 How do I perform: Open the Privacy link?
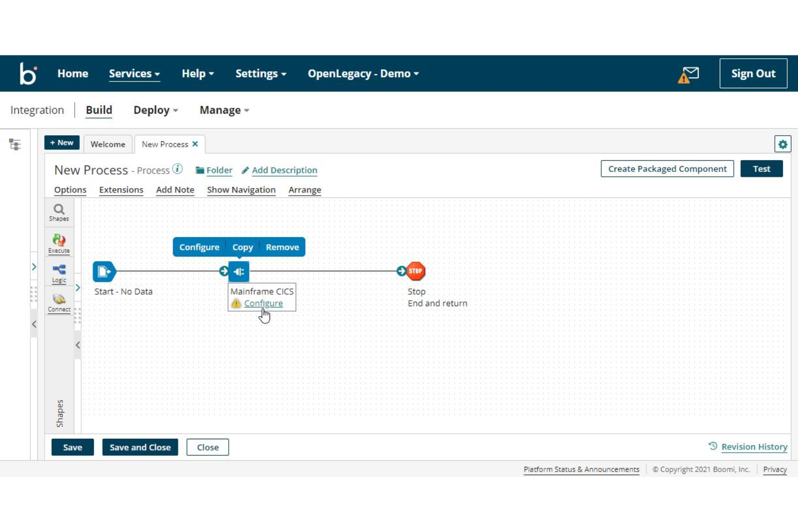point(775,469)
